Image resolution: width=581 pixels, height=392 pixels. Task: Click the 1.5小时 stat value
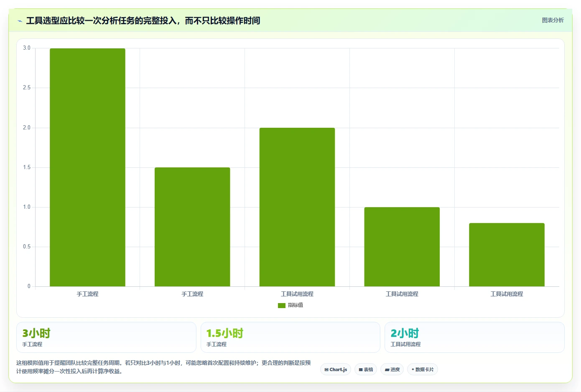[225, 333]
